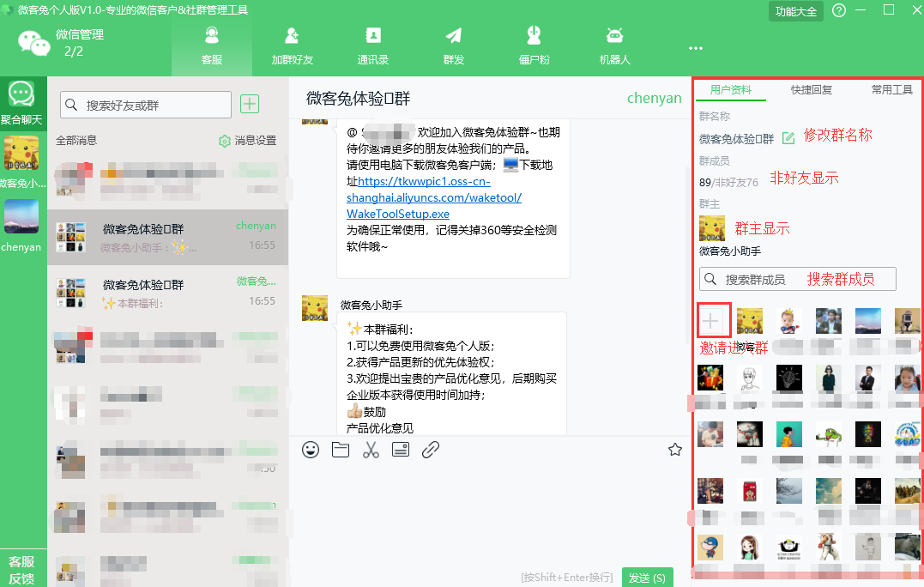Click the 功能大全 button
Viewport: 924px width, 587px height.
click(795, 11)
